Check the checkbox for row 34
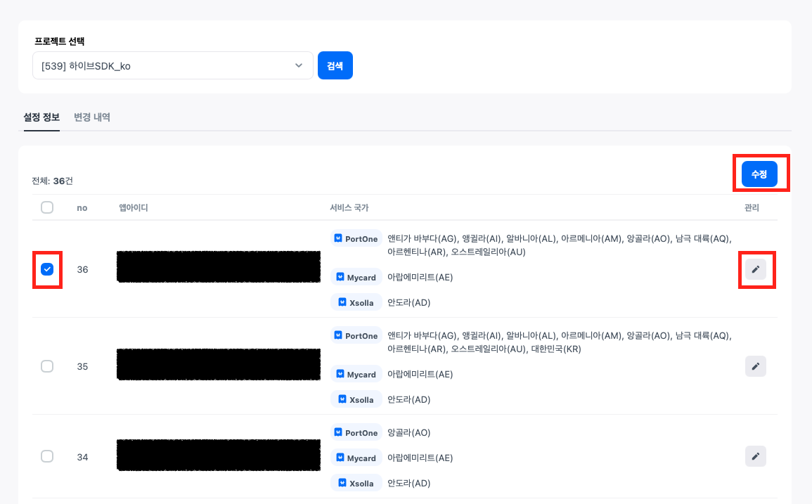Screen dimensions: 812x504 pyautogui.click(x=47, y=456)
